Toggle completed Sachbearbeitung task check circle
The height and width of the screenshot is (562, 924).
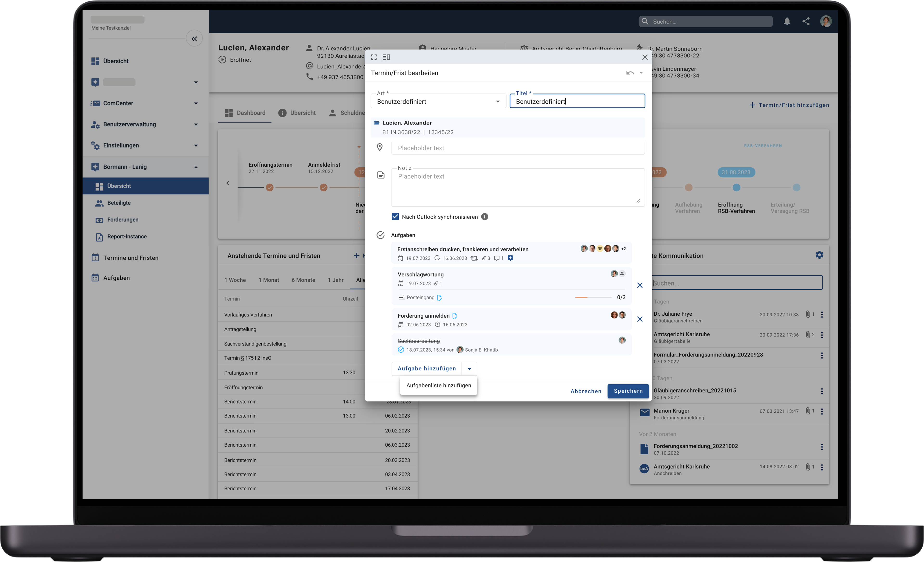tap(401, 350)
